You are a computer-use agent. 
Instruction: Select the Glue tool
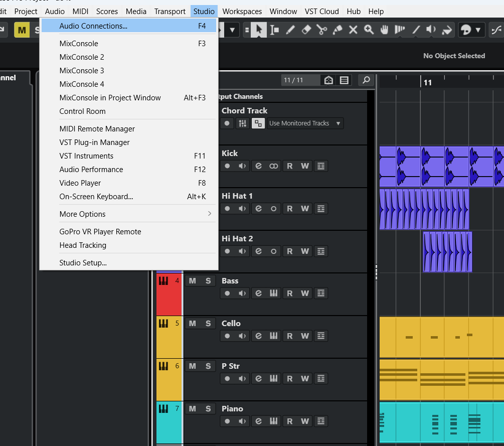coord(338,30)
